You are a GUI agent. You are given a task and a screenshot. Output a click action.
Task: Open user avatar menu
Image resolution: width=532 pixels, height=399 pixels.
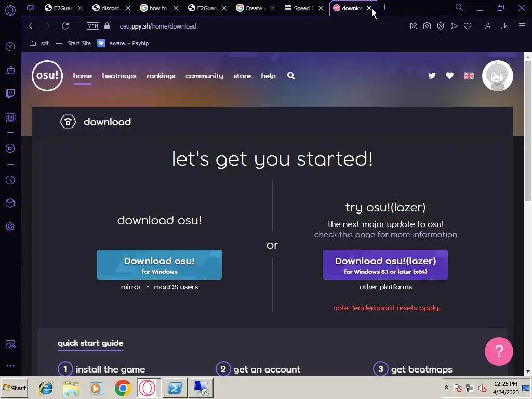(497, 76)
